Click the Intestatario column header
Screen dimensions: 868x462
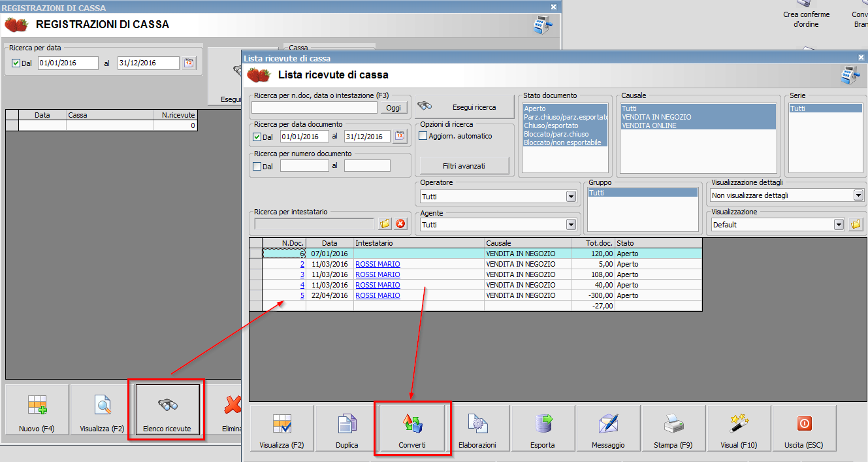pyautogui.click(x=419, y=243)
